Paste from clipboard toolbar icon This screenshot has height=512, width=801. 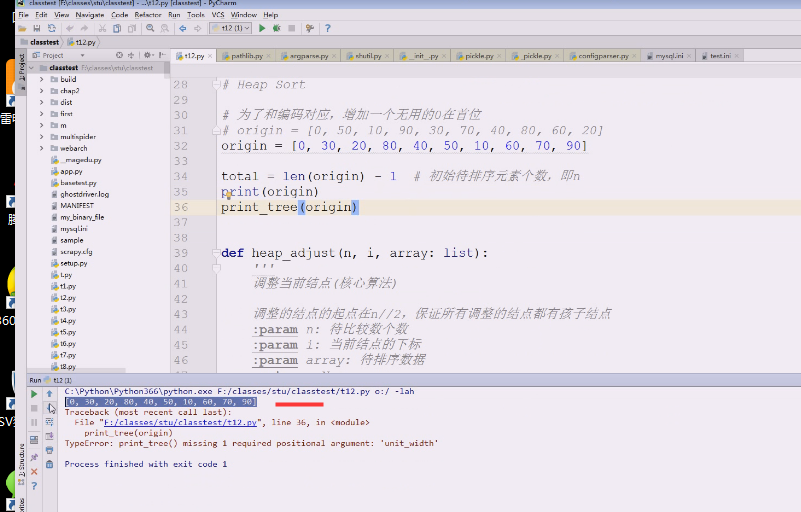(132, 29)
